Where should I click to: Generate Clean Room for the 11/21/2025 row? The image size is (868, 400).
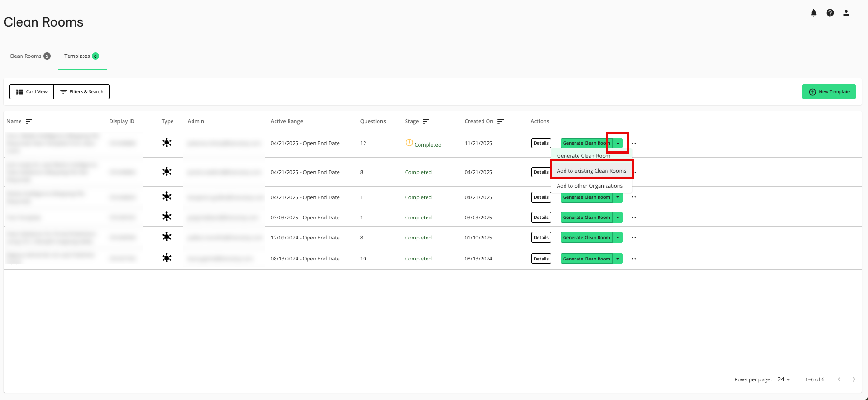point(586,143)
